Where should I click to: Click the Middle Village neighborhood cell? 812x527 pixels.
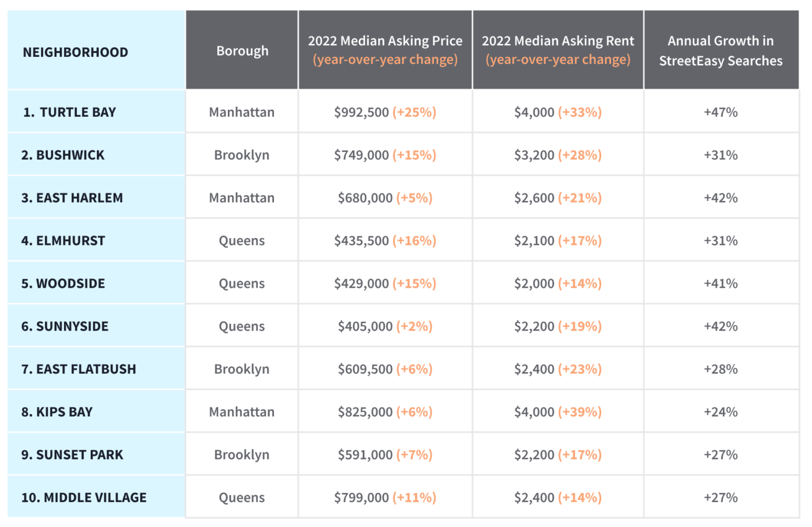coord(84,498)
